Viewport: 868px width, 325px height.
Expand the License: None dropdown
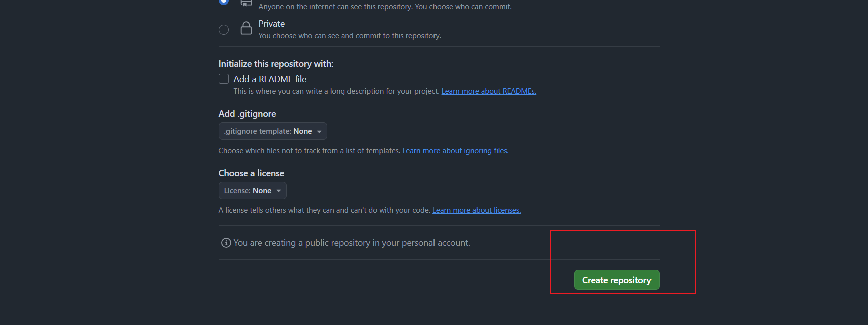click(x=252, y=191)
